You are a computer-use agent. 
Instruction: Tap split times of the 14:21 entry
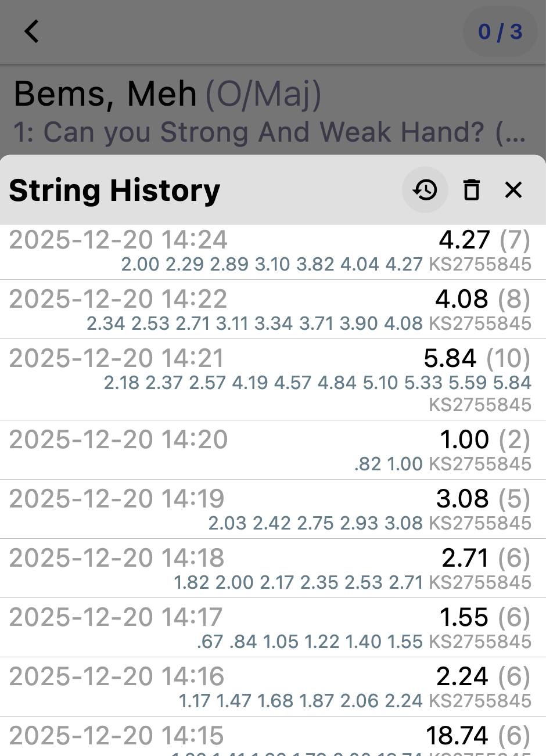[x=318, y=383]
